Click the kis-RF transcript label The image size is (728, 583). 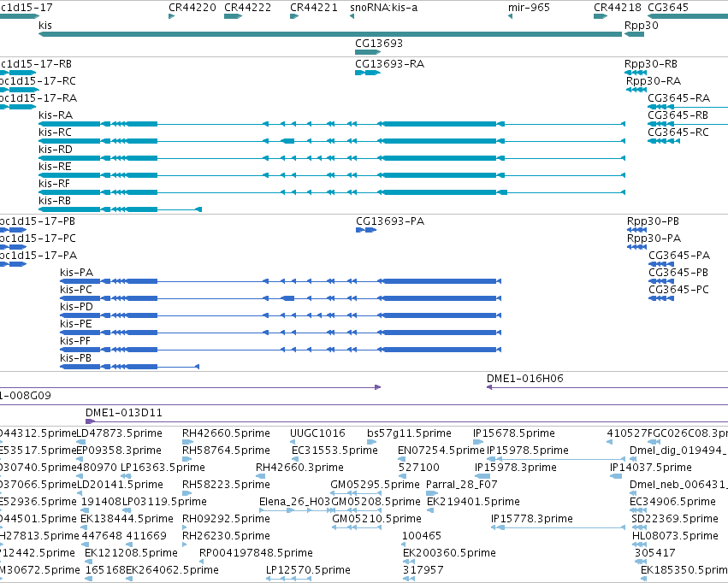tap(54, 183)
